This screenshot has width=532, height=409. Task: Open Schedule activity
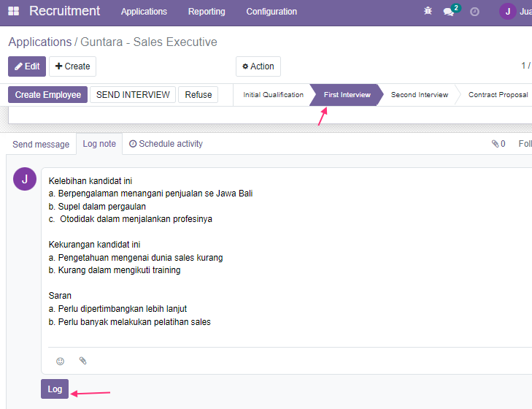166,144
